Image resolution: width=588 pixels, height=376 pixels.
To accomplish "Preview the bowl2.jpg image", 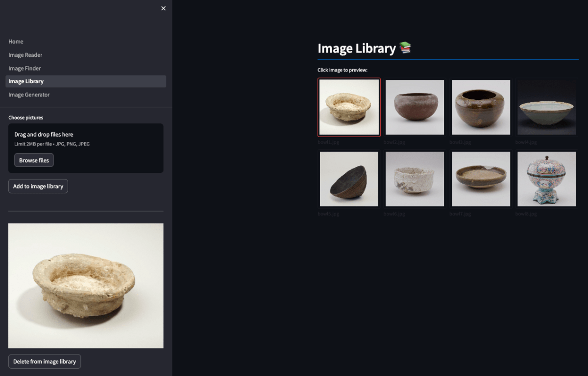I will [415, 107].
